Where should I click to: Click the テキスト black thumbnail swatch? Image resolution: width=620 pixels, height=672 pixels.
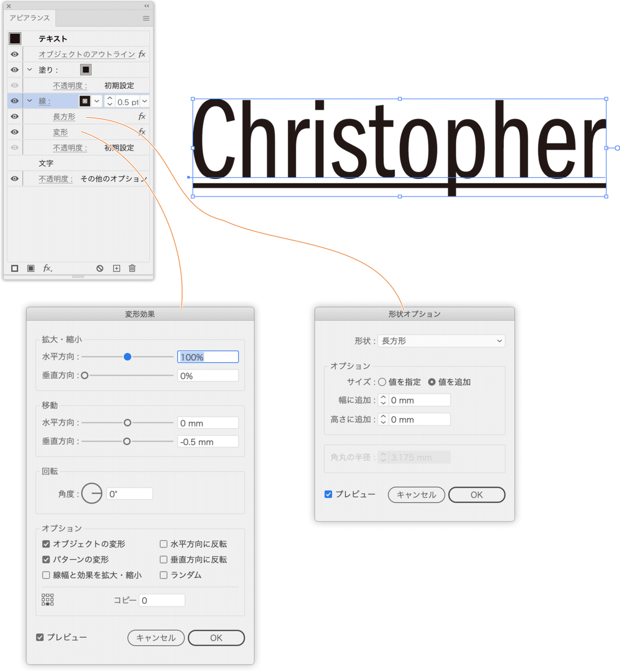15,38
